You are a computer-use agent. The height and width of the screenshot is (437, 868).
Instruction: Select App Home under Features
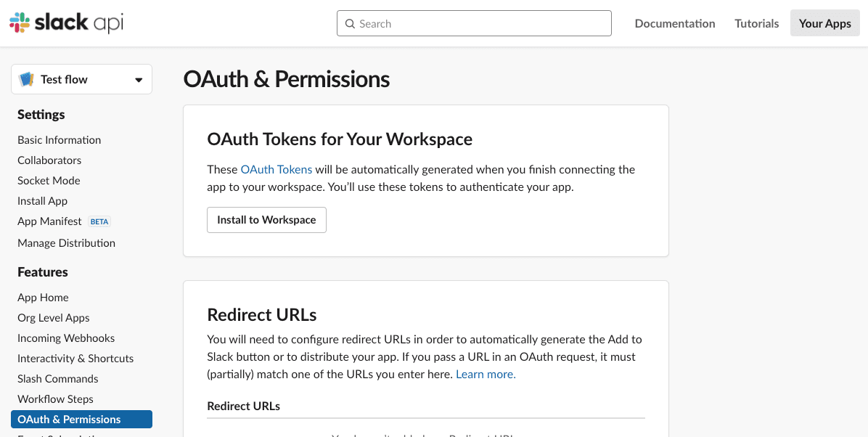(43, 297)
